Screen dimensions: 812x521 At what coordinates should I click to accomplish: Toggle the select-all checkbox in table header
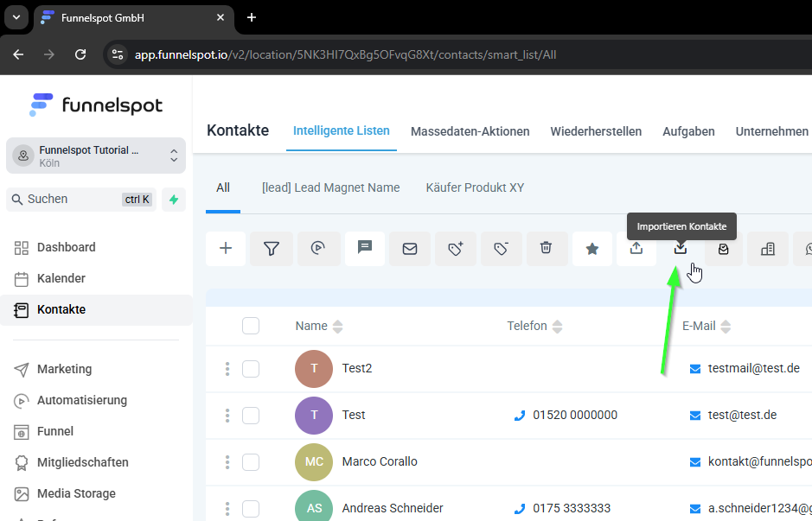[251, 326]
